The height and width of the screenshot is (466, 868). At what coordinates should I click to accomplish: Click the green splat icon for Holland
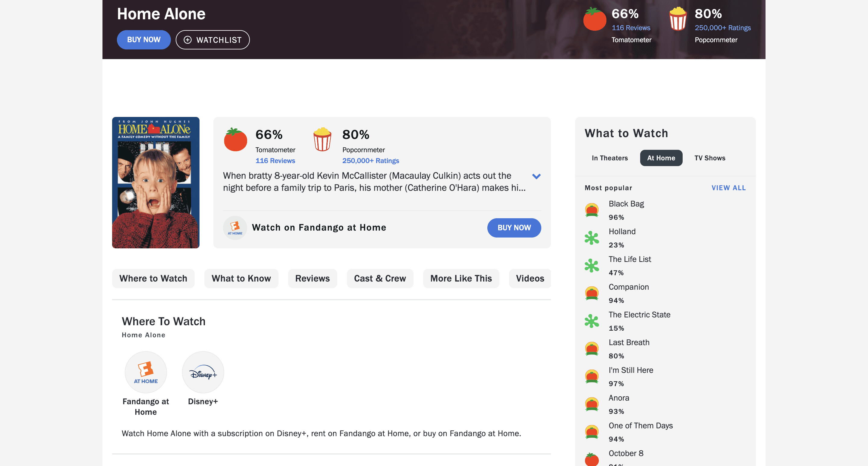(592, 238)
